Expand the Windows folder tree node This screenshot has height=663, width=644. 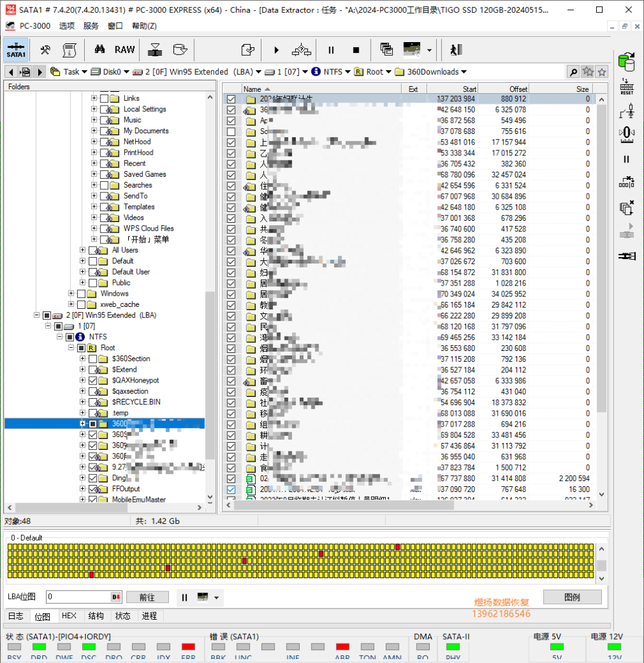point(71,293)
